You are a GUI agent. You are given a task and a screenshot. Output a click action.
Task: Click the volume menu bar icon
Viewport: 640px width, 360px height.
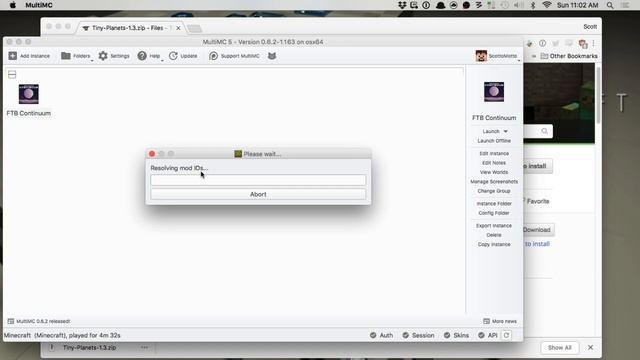[519, 5]
